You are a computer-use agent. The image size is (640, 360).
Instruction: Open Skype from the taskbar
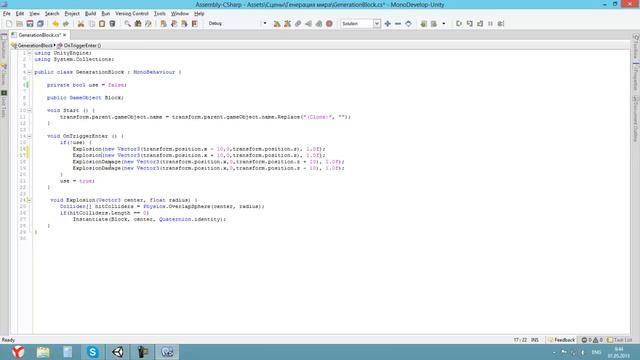click(93, 352)
